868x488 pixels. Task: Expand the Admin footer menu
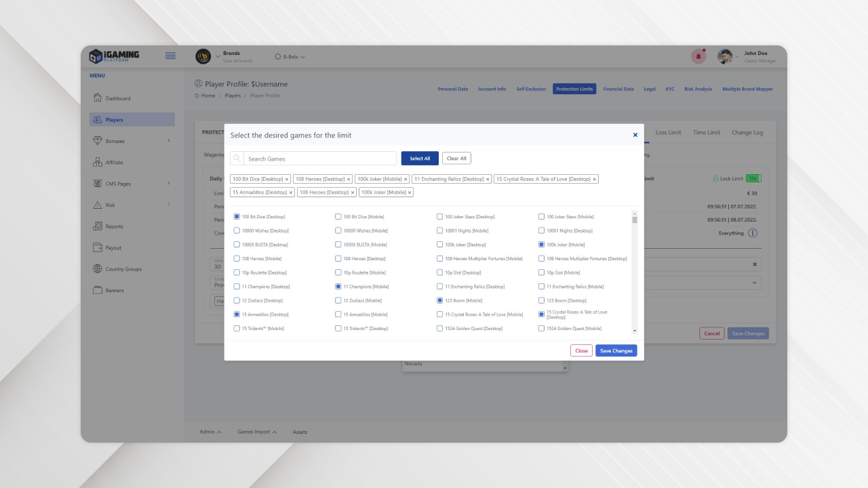point(210,432)
